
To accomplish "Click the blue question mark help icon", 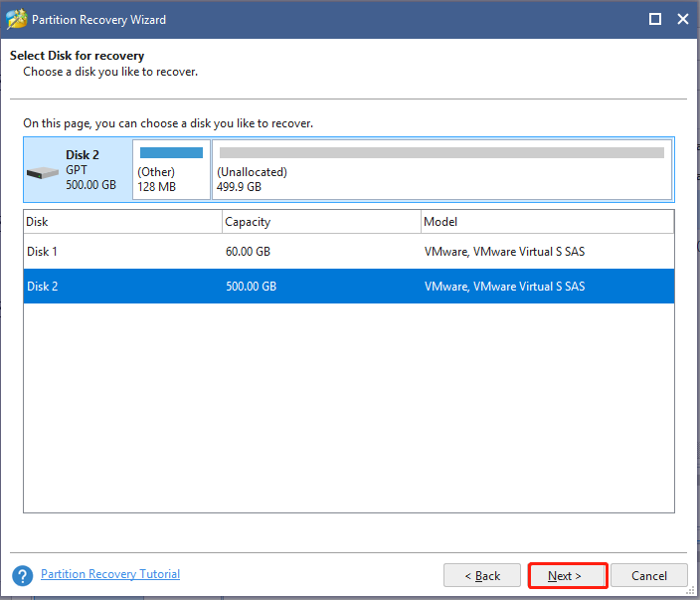I will pos(22,575).
